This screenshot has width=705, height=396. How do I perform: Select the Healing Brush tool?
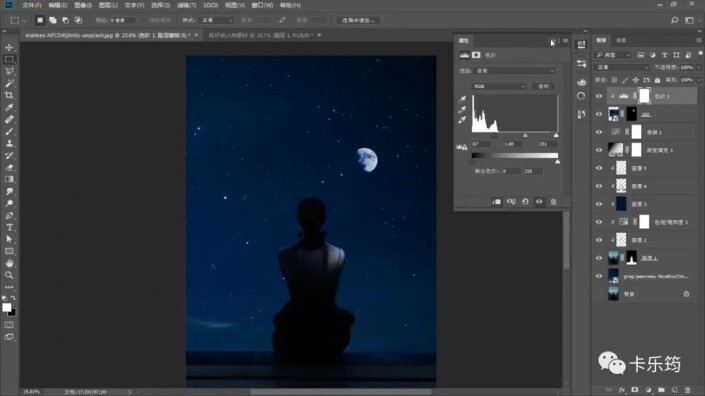tap(9, 120)
